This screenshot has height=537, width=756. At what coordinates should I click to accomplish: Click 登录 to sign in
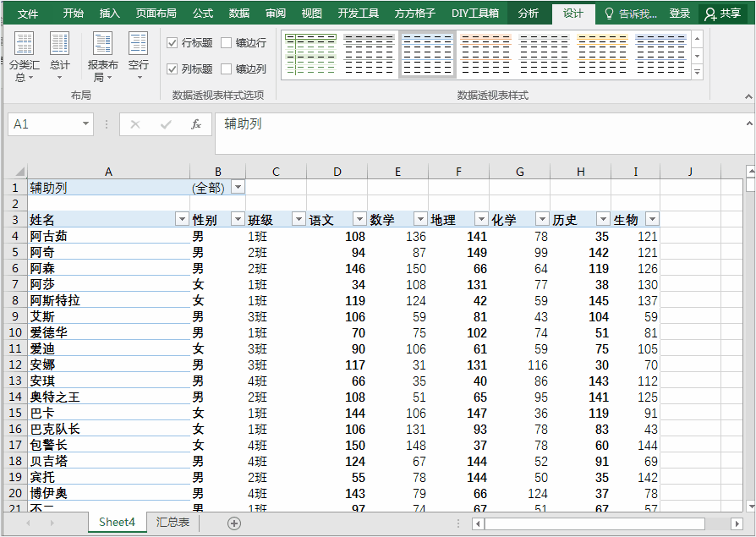(x=679, y=14)
